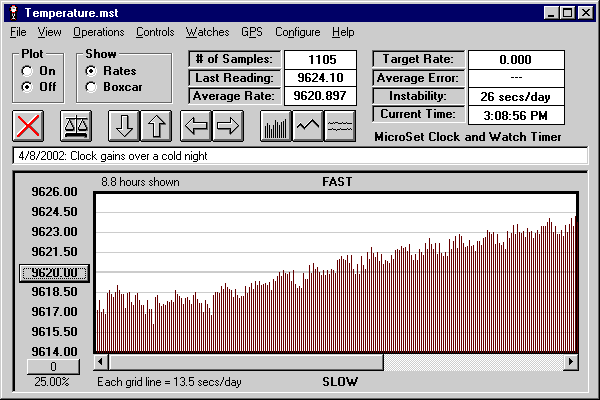The height and width of the screenshot is (400, 600).
Task: Click 'Each grid line = 13.5 secs/day' text
Action: click(x=169, y=382)
